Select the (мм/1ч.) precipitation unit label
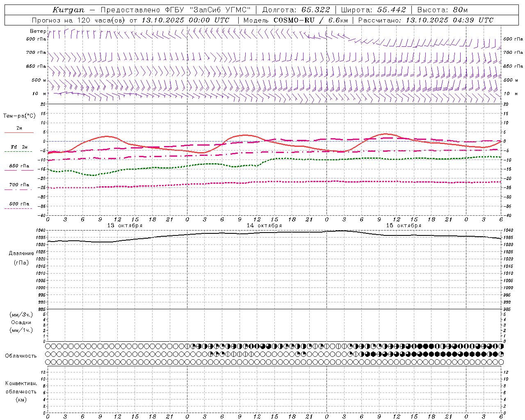The image size is (525, 420). pyautogui.click(x=21, y=330)
